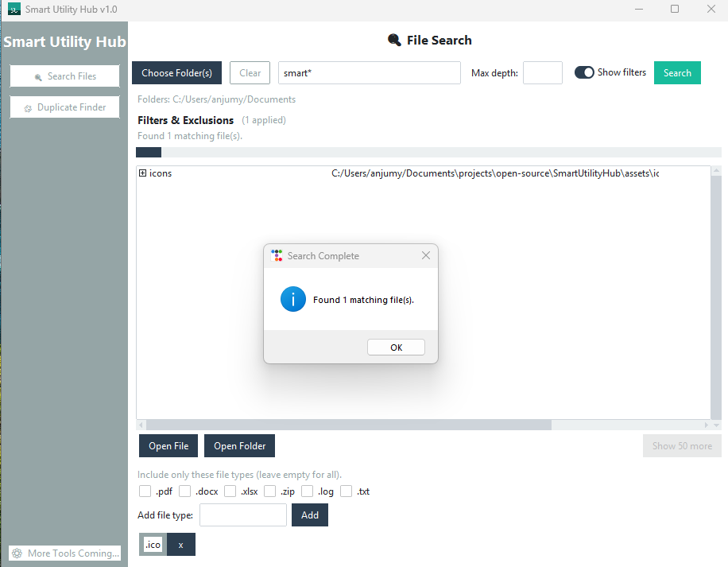The height and width of the screenshot is (567, 728).
Task: Expand the icons node in the results tree
Action: [142, 173]
